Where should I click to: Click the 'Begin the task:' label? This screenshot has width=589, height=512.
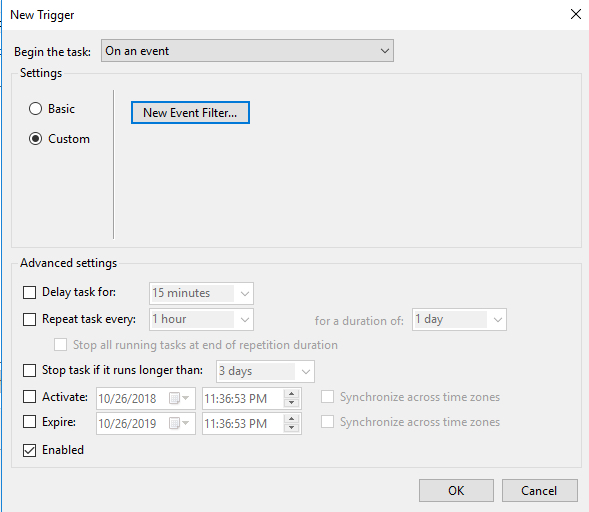[x=52, y=51]
